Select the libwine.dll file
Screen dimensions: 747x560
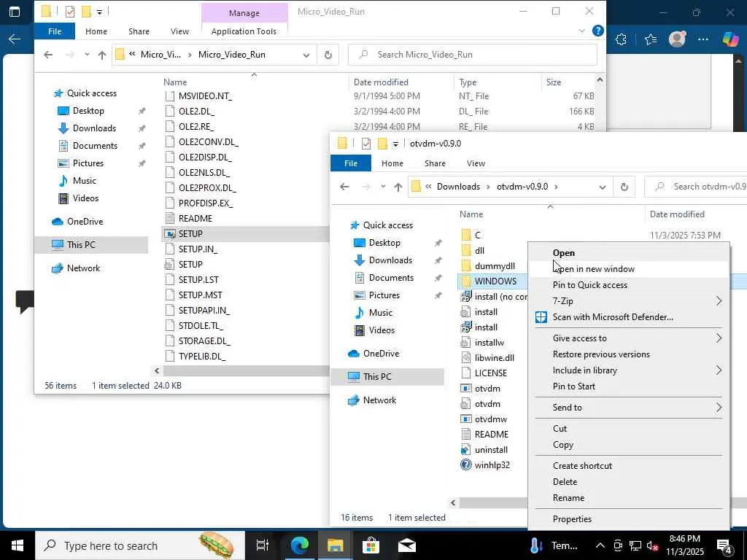coord(494,357)
